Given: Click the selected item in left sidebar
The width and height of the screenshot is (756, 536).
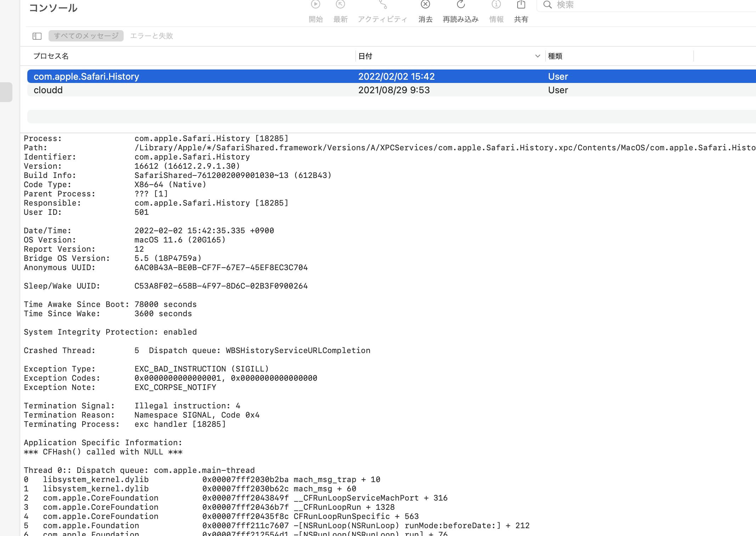Looking at the screenshot, I should click(x=6, y=92).
